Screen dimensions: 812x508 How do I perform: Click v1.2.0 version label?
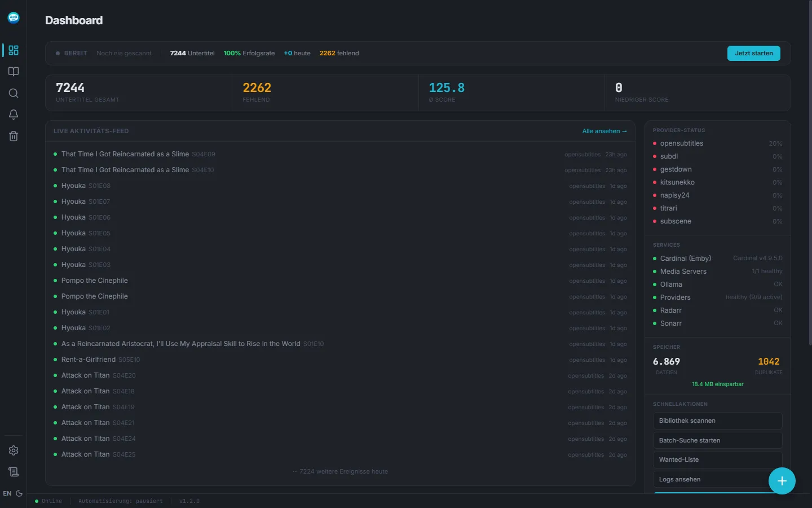[x=189, y=501]
